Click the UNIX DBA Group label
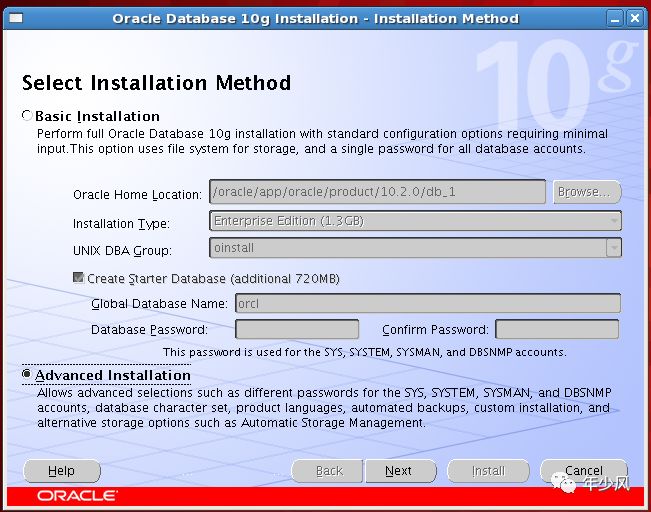The height and width of the screenshot is (512, 651). click(122, 250)
